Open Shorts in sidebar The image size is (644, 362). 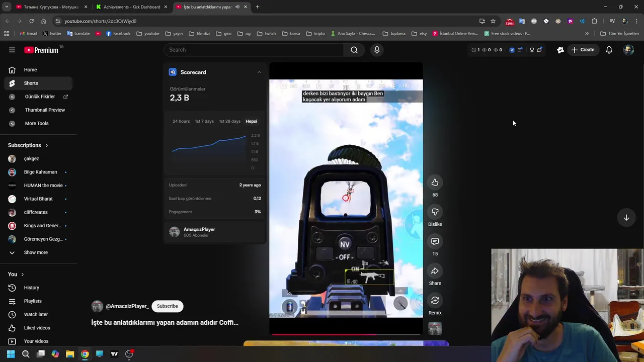38,83
